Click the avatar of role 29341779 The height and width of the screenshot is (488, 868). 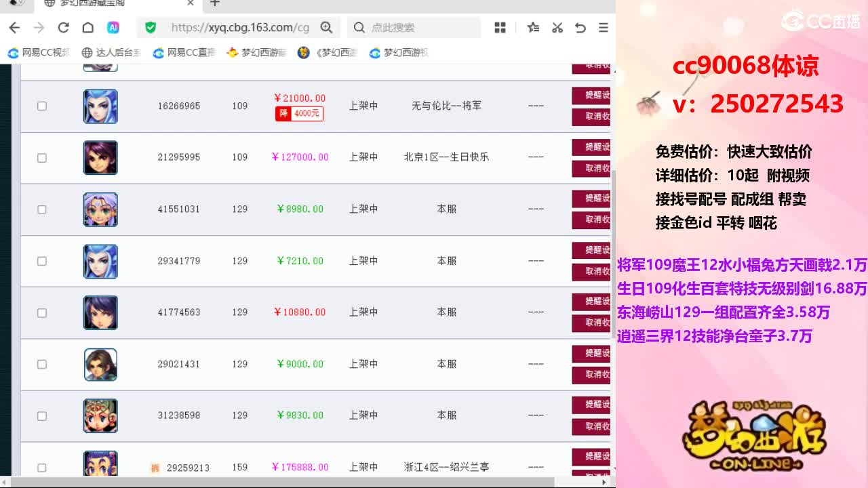pyautogui.click(x=100, y=261)
